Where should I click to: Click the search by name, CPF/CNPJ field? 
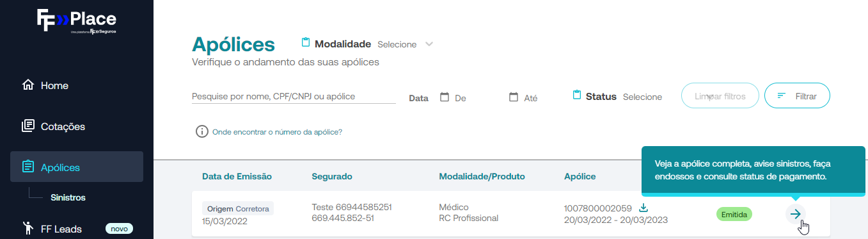click(x=294, y=96)
